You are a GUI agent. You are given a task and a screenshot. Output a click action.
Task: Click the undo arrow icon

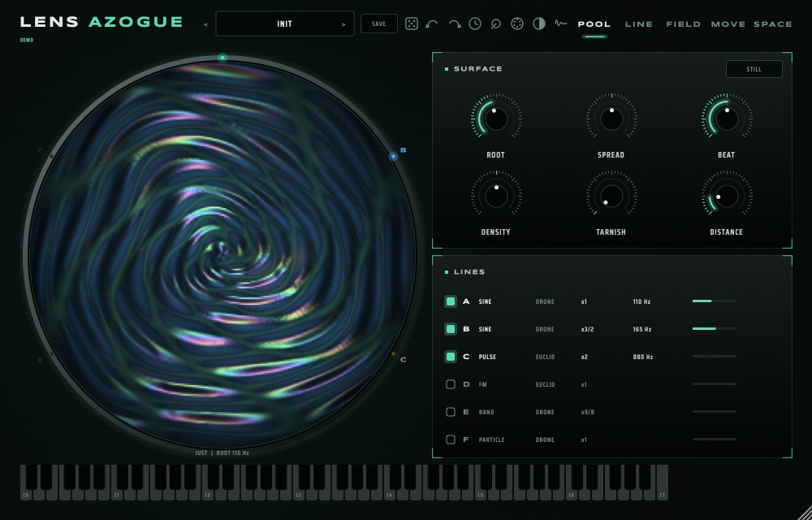point(432,24)
